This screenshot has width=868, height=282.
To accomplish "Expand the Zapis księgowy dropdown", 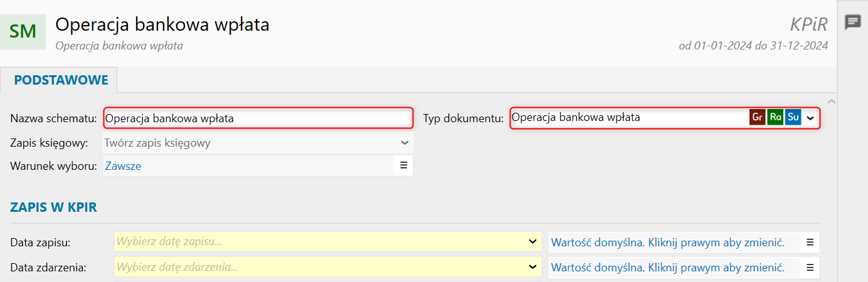I will tap(405, 143).
